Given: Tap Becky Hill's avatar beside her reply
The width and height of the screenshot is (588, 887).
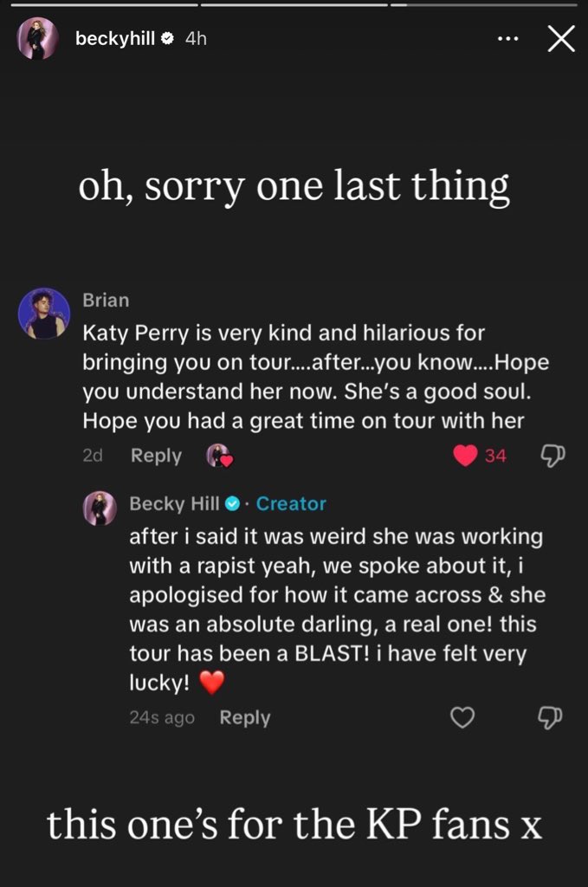Looking at the screenshot, I should (x=100, y=508).
